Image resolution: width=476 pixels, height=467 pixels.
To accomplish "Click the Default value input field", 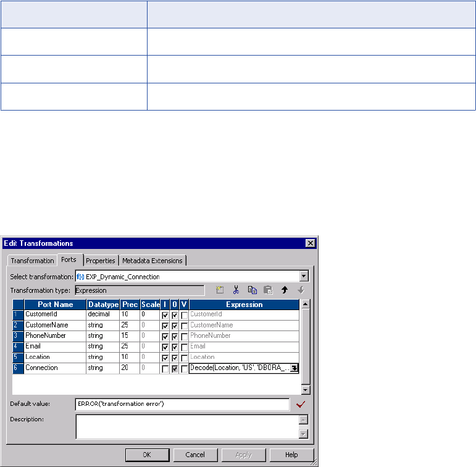I will click(x=182, y=404).
